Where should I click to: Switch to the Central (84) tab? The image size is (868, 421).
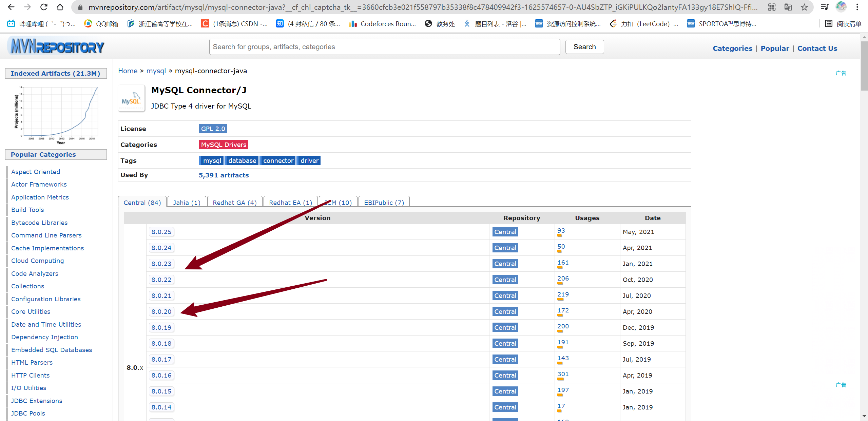point(142,202)
